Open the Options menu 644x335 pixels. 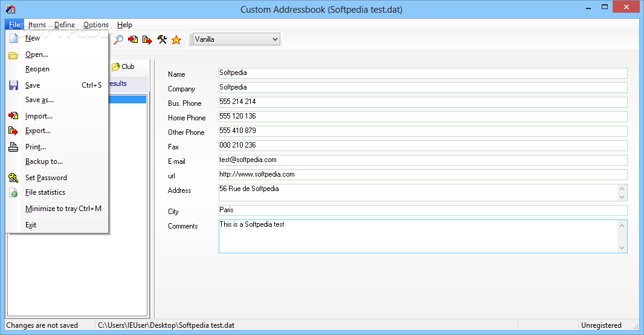click(96, 25)
